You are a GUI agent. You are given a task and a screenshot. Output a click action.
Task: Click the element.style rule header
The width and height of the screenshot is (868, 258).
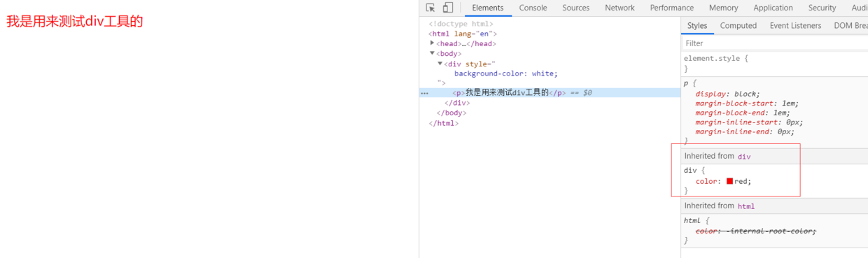pyautogui.click(x=715, y=59)
